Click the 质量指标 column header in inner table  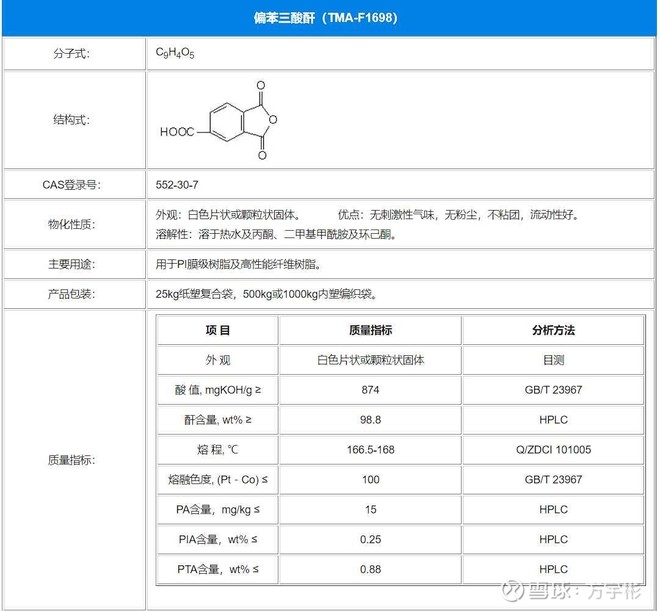click(370, 330)
